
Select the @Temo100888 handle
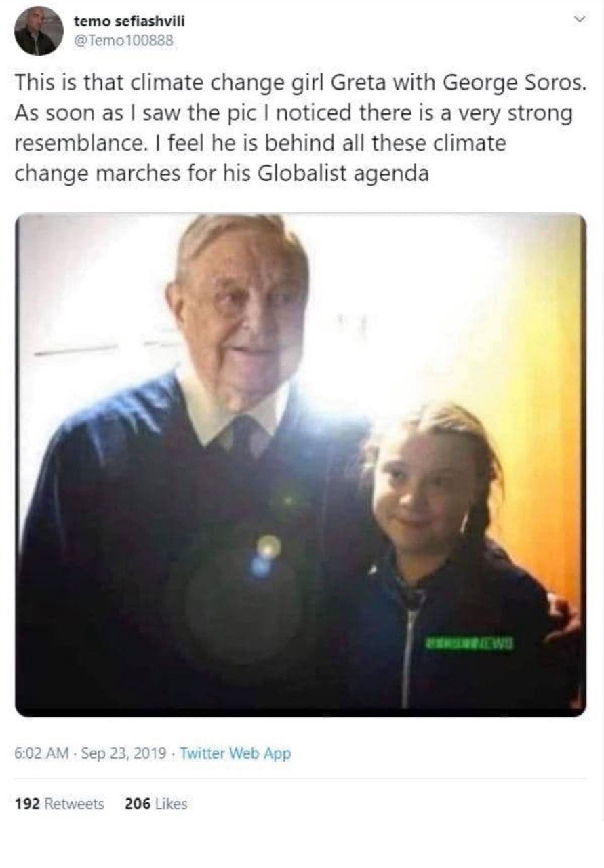coord(123,41)
